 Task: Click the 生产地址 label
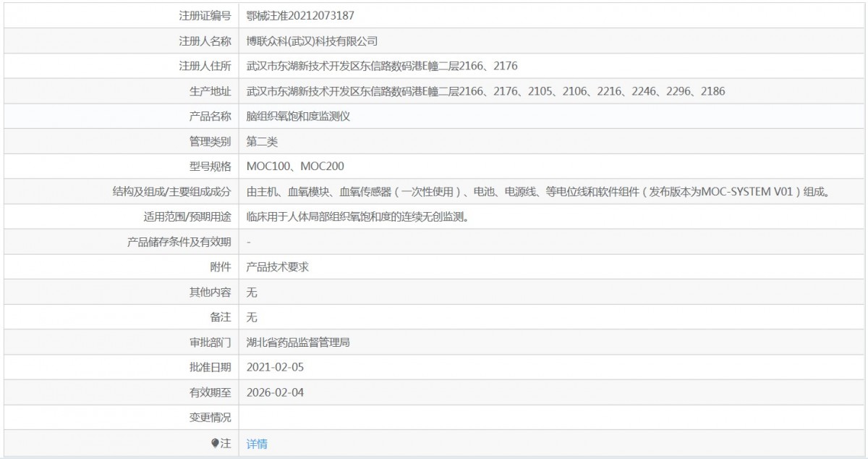[210, 91]
